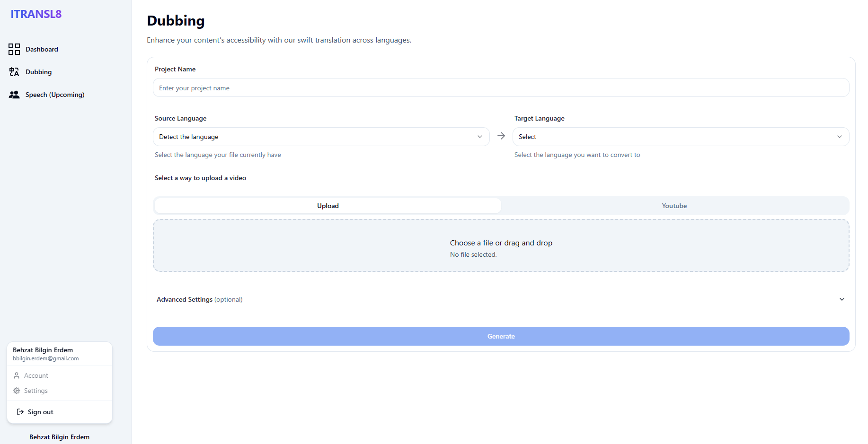Image resolution: width=868 pixels, height=444 pixels.
Task: Click the Account person icon
Action: 17,375
